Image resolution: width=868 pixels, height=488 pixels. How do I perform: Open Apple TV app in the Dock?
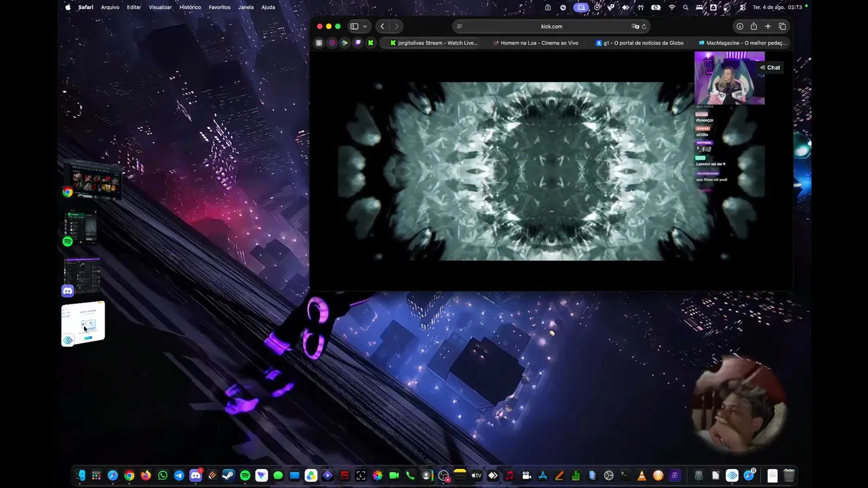point(476,476)
